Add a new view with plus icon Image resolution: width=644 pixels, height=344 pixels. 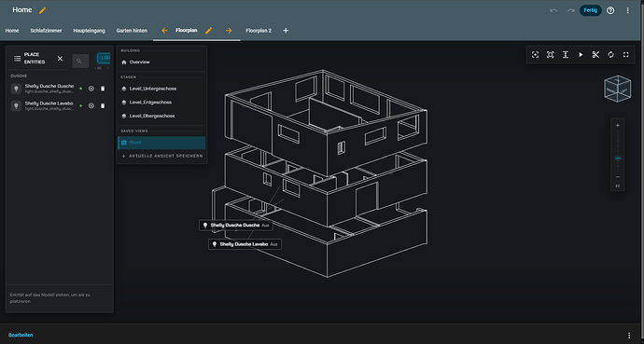[x=286, y=31]
